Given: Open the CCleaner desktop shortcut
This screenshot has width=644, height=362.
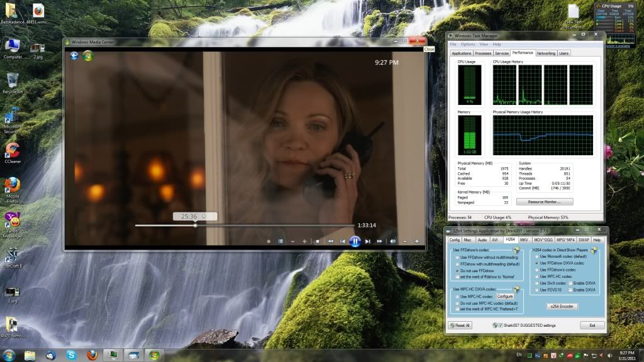Looking at the screenshot, I should pos(13,153).
